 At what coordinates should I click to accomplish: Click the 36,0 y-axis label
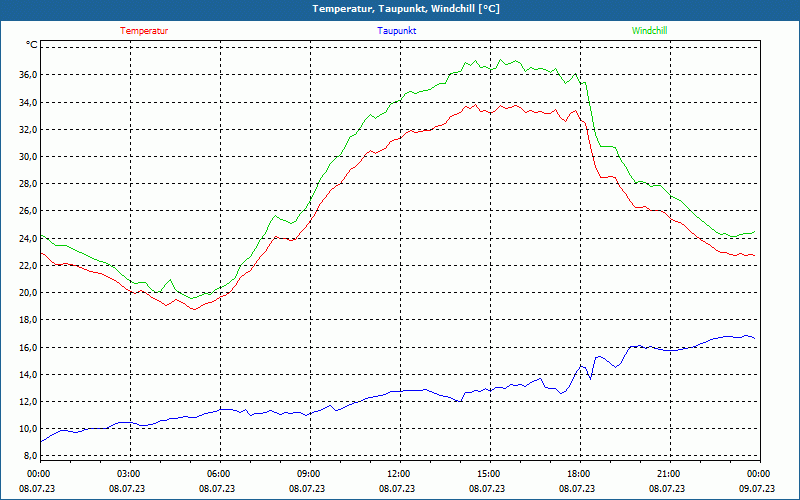[28, 75]
